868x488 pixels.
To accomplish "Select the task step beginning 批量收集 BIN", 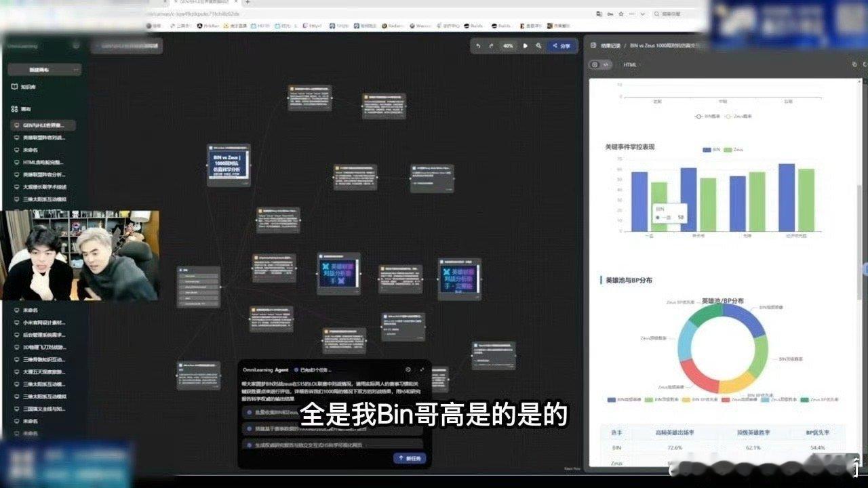I will (332, 411).
